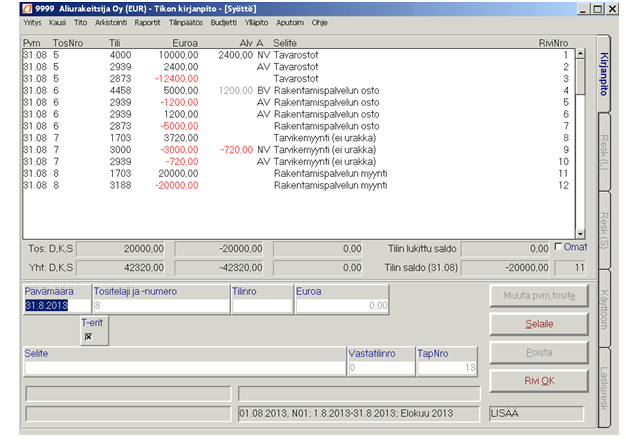Open the Ohje menu

pos(319,23)
